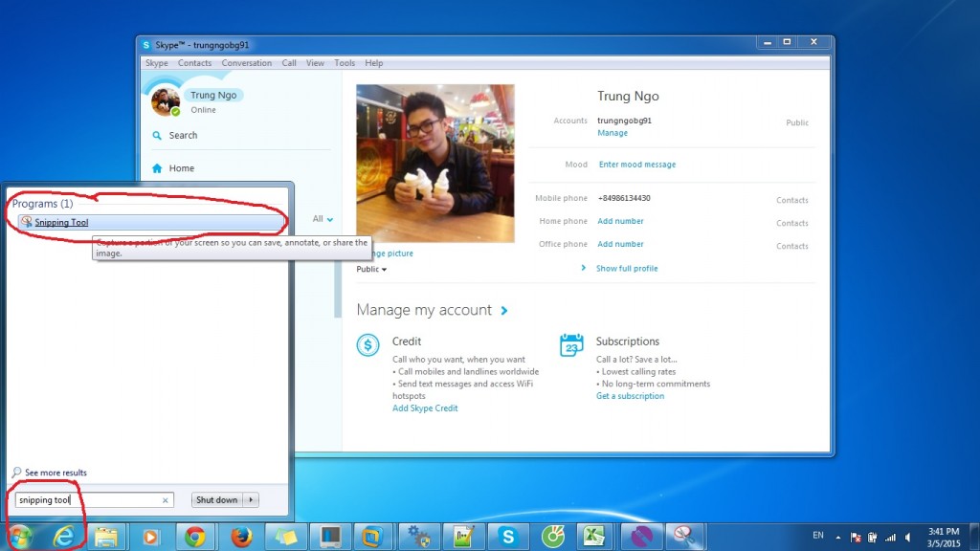
Task: Click the mobile phone number +84986134430
Action: pos(624,198)
